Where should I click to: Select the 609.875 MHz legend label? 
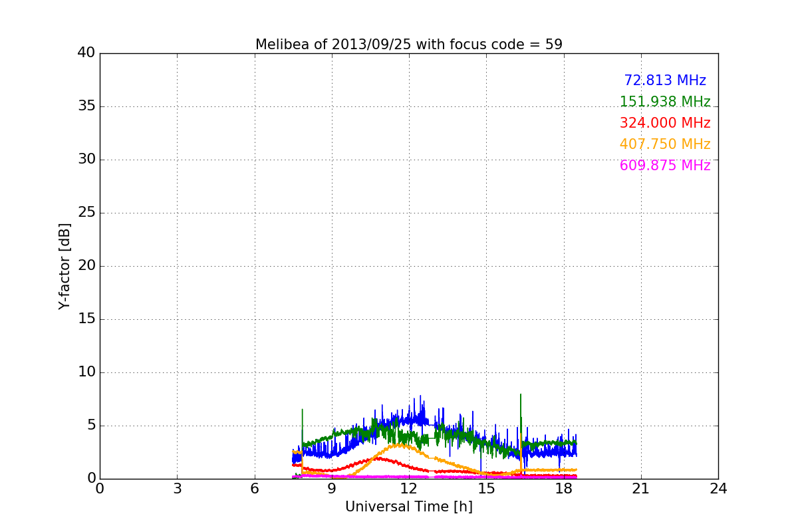[x=665, y=166]
